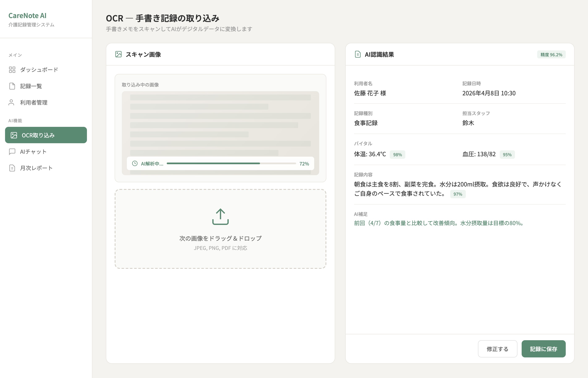Image resolution: width=588 pixels, height=378 pixels.
Task: Click the 血圧: 138/82 value
Action: (x=479, y=154)
